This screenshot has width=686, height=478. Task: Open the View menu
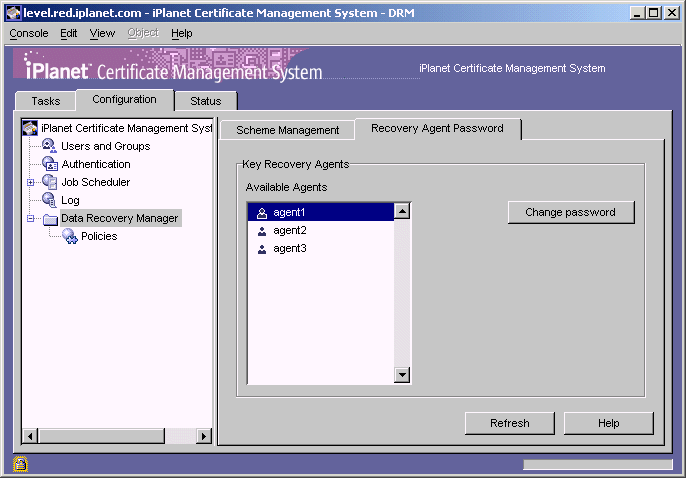pos(102,33)
